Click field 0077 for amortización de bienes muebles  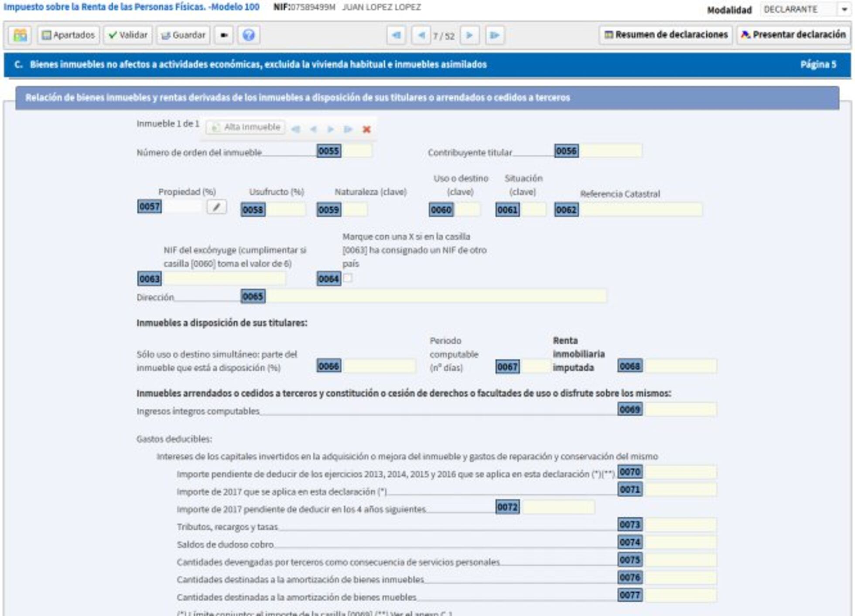point(680,595)
